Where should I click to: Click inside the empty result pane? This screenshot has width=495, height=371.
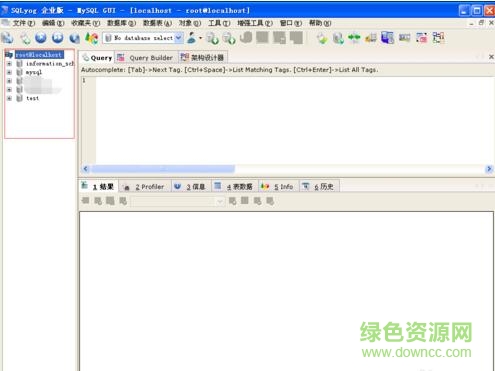286,291
